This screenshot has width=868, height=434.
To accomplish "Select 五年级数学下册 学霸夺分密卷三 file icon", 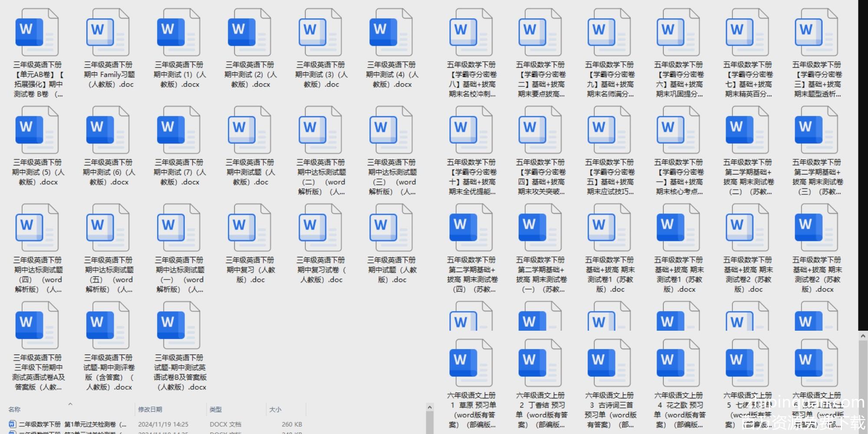I will (816, 33).
